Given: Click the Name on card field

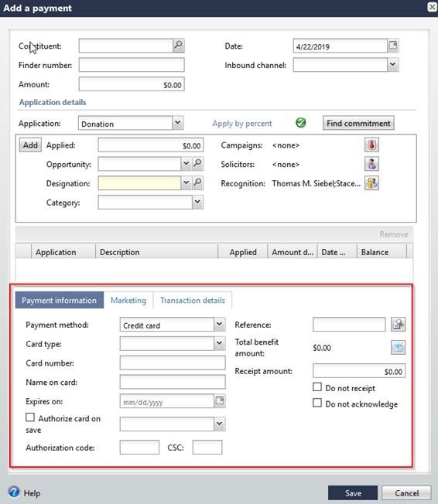Looking at the screenshot, I should click(x=173, y=382).
